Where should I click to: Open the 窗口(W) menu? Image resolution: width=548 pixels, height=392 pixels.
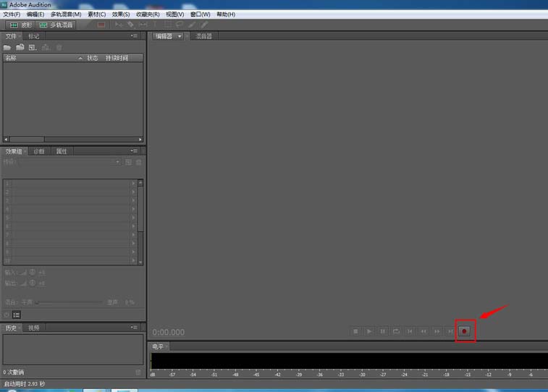201,14
